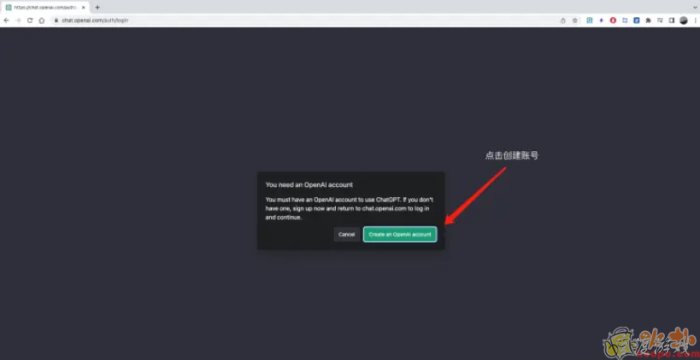Go back to the previous page

(6, 21)
